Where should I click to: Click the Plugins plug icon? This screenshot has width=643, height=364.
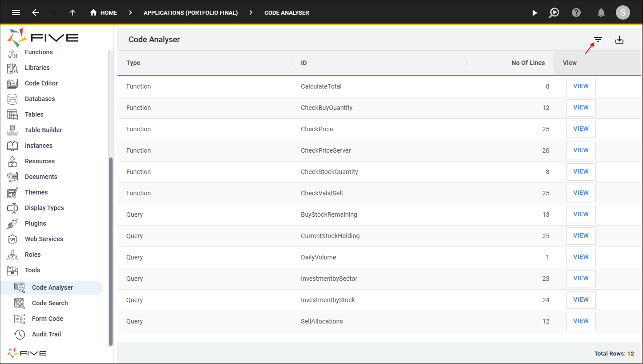12,223
